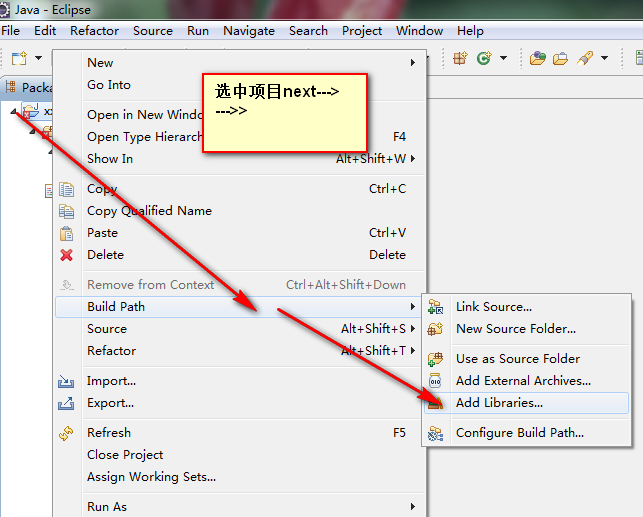Expand the Build Path submenu arrow
Viewport: 643px width, 517px height.
click(413, 307)
